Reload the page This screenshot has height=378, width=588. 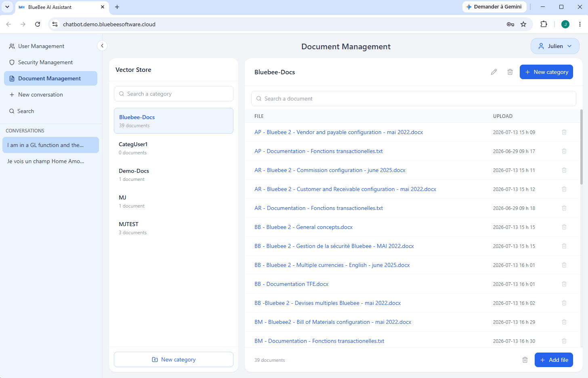pos(38,24)
